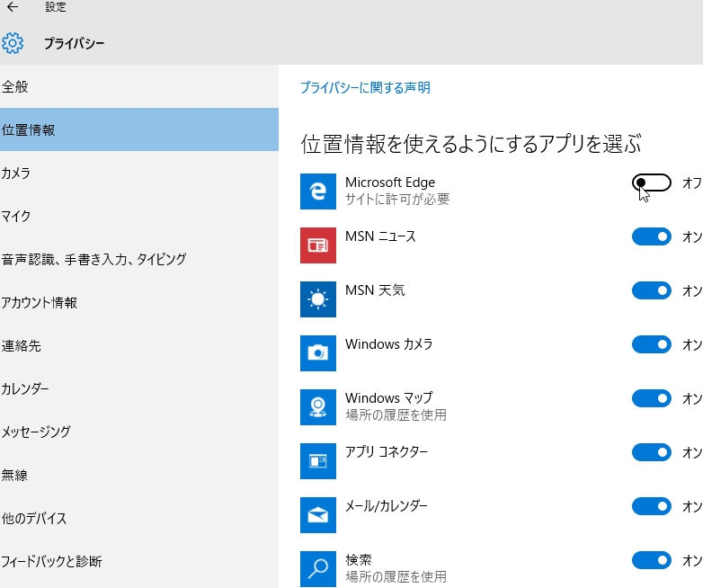Viewport: 703px width, 588px height.
Task: Disable location for メール/カレンダー
Action: pyautogui.click(x=652, y=506)
